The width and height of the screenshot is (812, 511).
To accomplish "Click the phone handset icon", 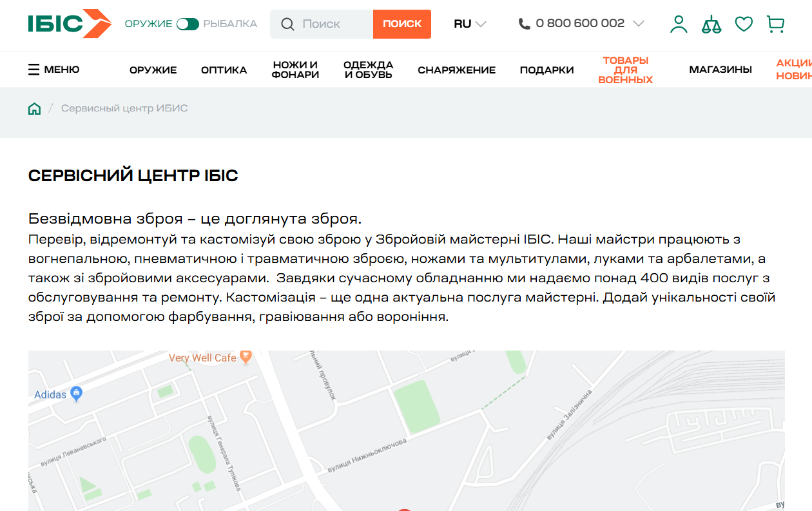I will [525, 24].
